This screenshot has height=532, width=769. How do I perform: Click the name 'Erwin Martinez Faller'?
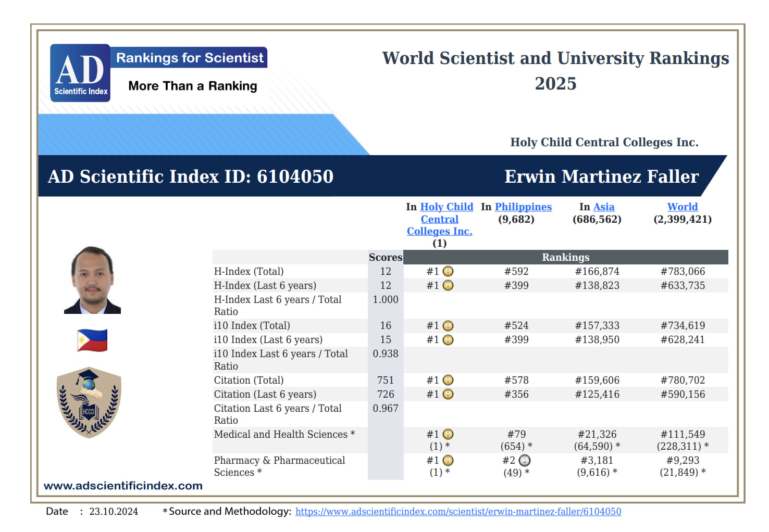(x=602, y=176)
